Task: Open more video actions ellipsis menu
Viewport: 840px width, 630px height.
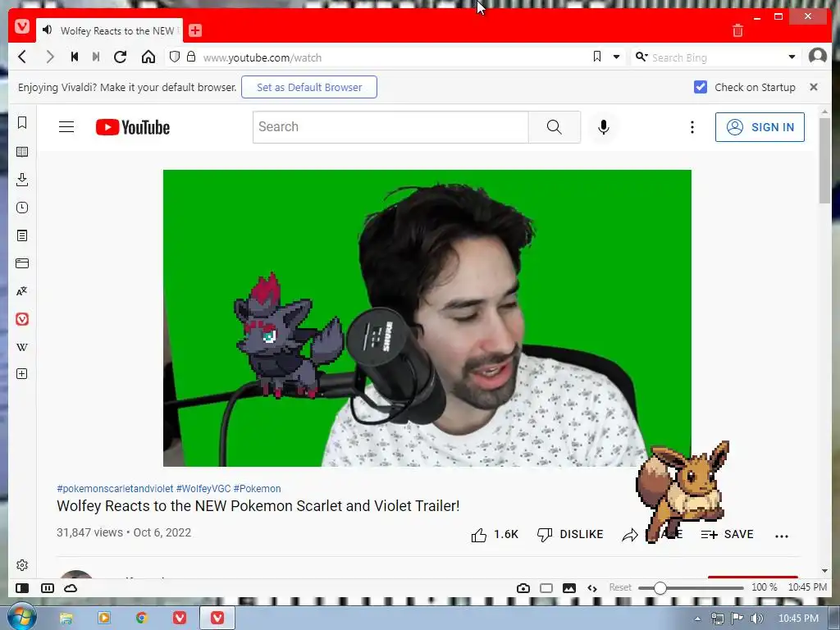Action: (782, 536)
